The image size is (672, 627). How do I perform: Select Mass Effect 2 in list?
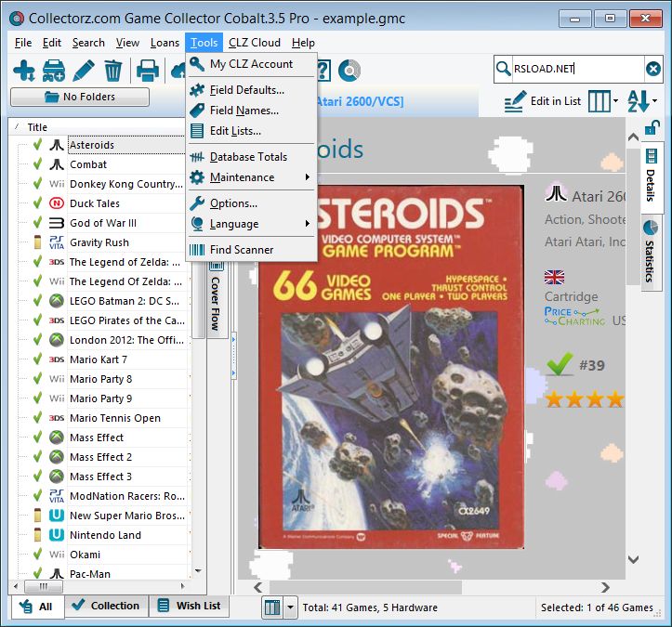click(101, 457)
